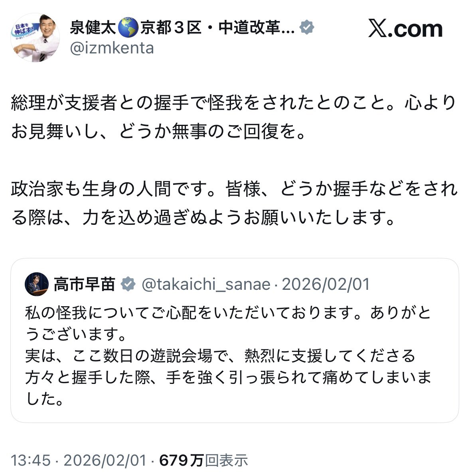The image size is (470, 476).
Task: Click the 13:45 post time
Action: 30,460
